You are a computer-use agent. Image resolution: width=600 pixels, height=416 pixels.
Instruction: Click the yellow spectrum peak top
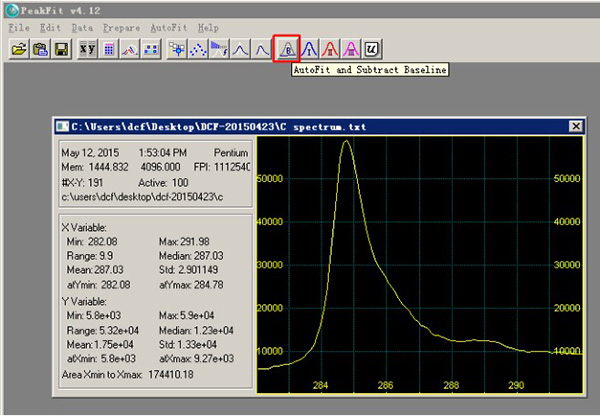pos(346,141)
